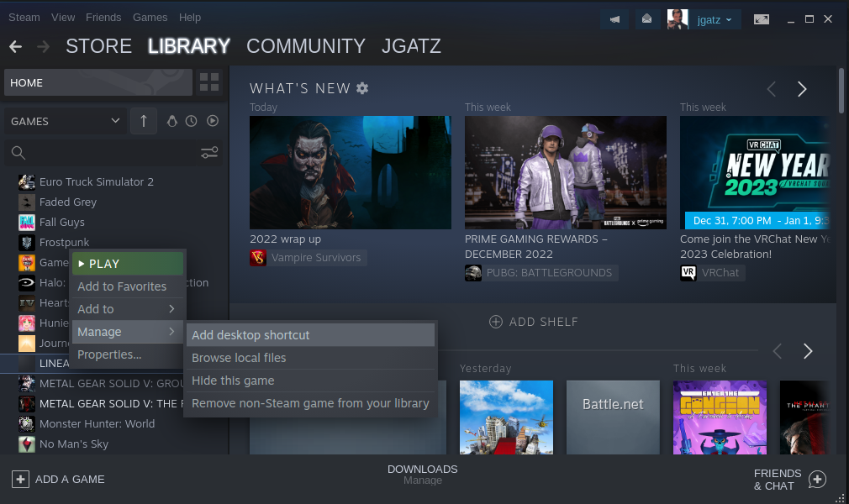Click the Add Shelf plus icon
Viewport: 849px width, 504px height.
[x=495, y=322]
